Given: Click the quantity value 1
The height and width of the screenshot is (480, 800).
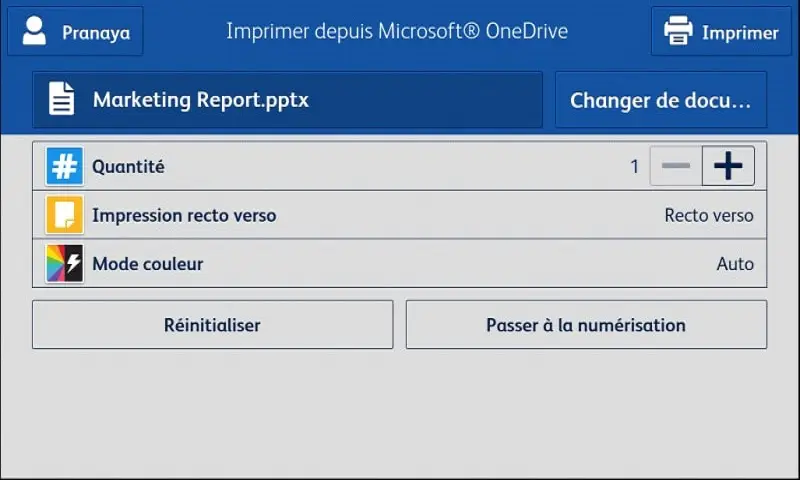Looking at the screenshot, I should (634, 166).
